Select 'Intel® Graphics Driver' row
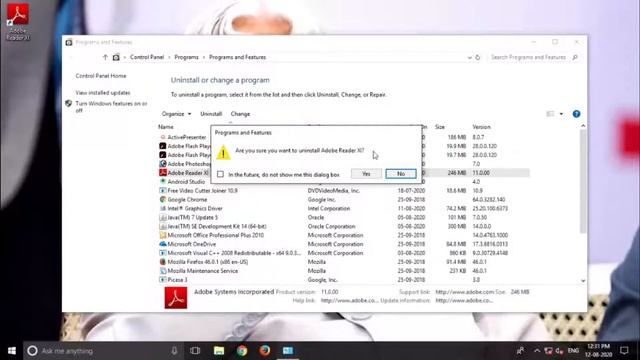 [x=344, y=209]
